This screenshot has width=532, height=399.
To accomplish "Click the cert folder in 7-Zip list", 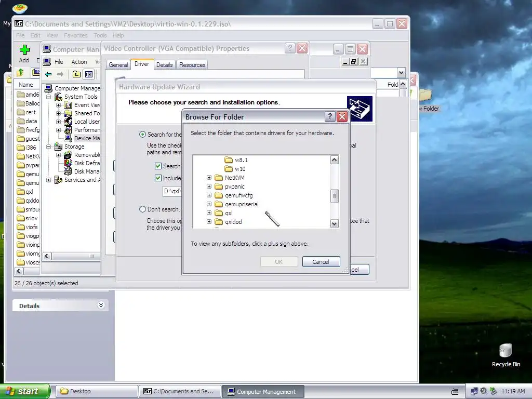I will tap(26, 112).
